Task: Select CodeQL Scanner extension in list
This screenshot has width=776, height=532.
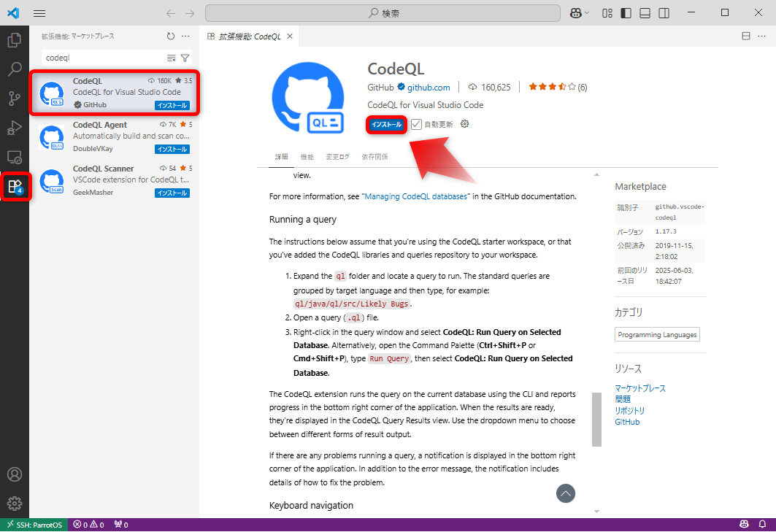Action: 114,180
